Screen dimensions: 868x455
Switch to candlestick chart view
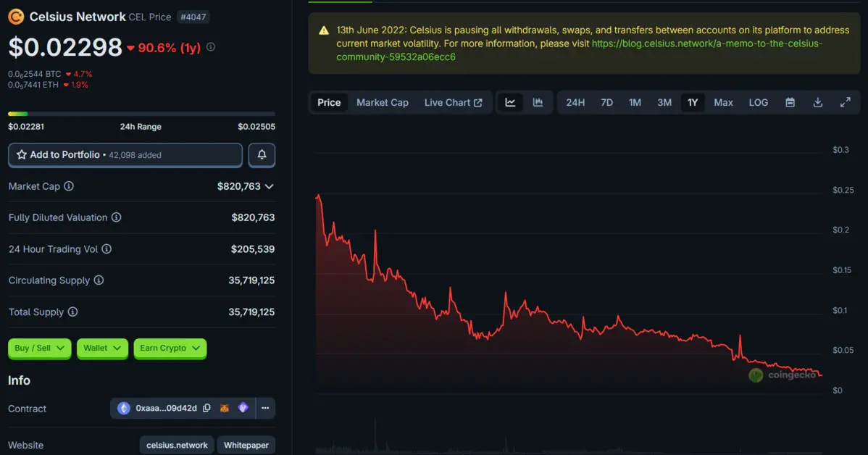point(538,103)
